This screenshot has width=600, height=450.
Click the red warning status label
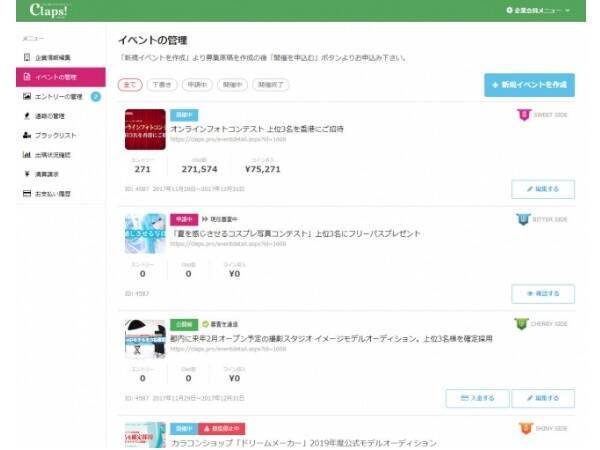pyautogui.click(x=222, y=429)
